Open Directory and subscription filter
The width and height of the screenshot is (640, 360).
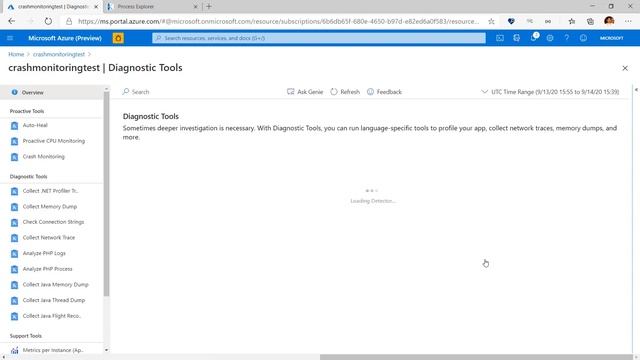pos(516,38)
